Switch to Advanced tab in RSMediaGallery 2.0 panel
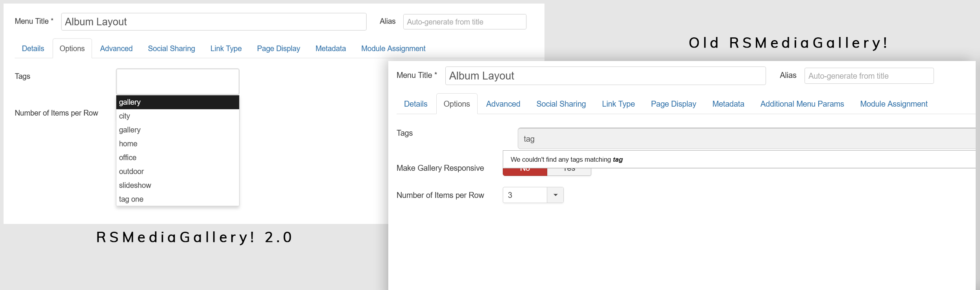Image resolution: width=980 pixels, height=290 pixels. click(116, 48)
